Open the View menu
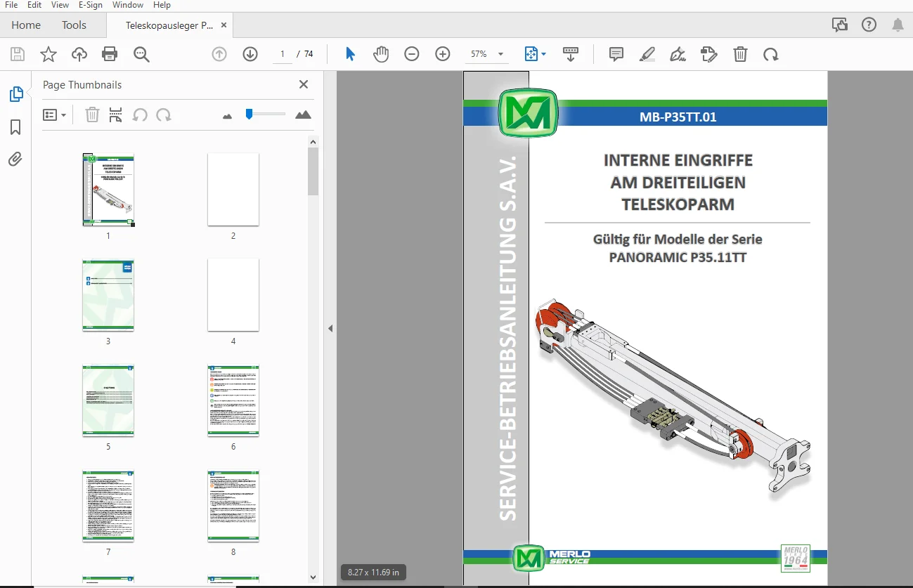This screenshot has width=913, height=588. 60,5
